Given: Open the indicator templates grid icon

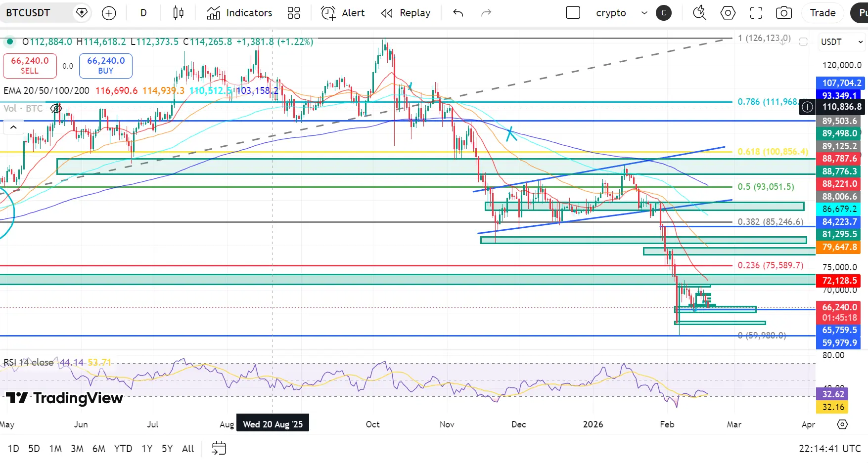Looking at the screenshot, I should (294, 13).
